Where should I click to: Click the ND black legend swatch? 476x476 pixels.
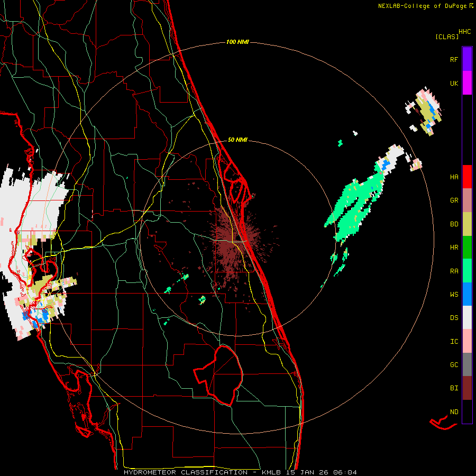point(467,411)
